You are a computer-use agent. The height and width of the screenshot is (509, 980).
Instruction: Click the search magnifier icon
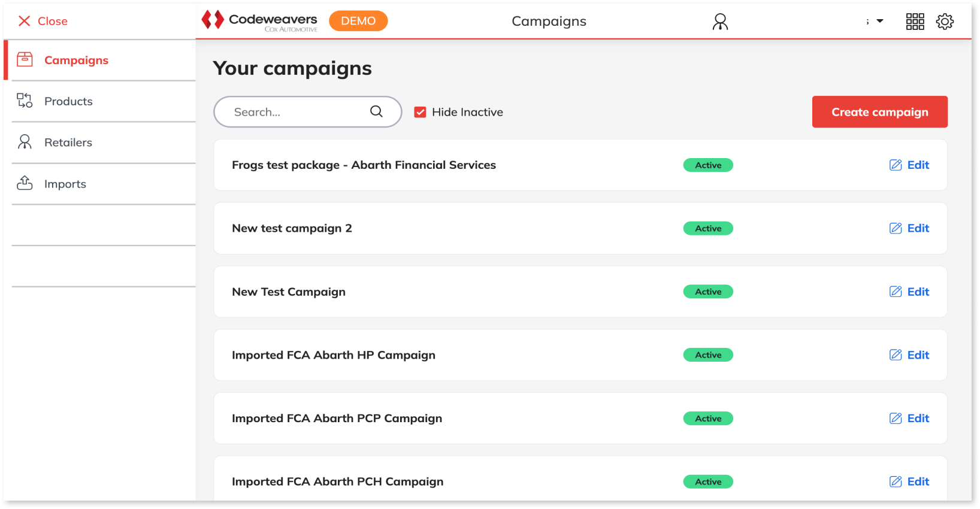[376, 111]
